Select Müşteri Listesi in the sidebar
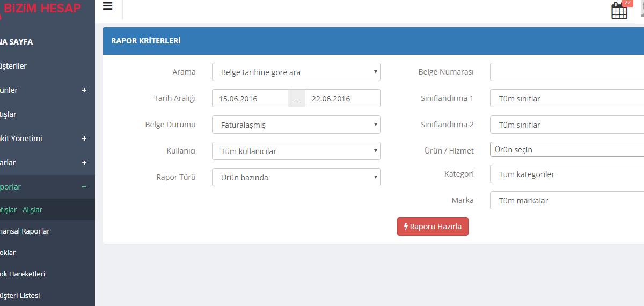The width and height of the screenshot is (644, 306). [20, 295]
